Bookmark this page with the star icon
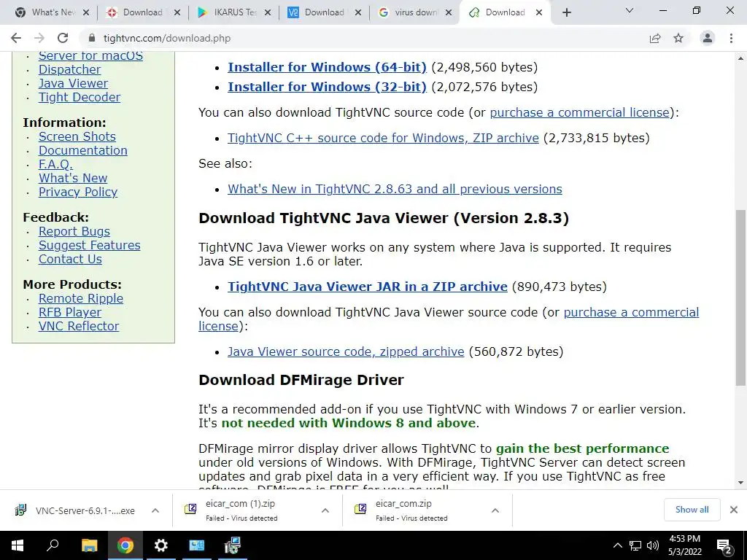The height and width of the screenshot is (560, 747). tap(678, 38)
